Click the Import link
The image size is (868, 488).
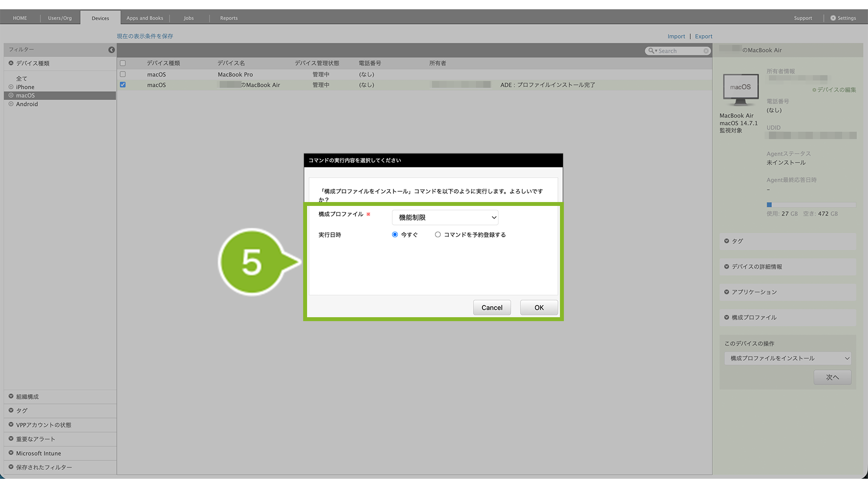676,37
